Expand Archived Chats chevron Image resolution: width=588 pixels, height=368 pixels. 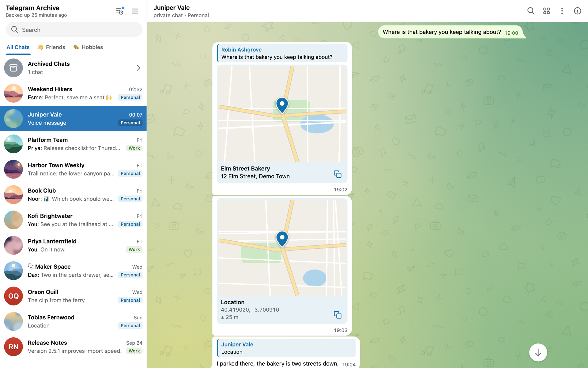138,68
